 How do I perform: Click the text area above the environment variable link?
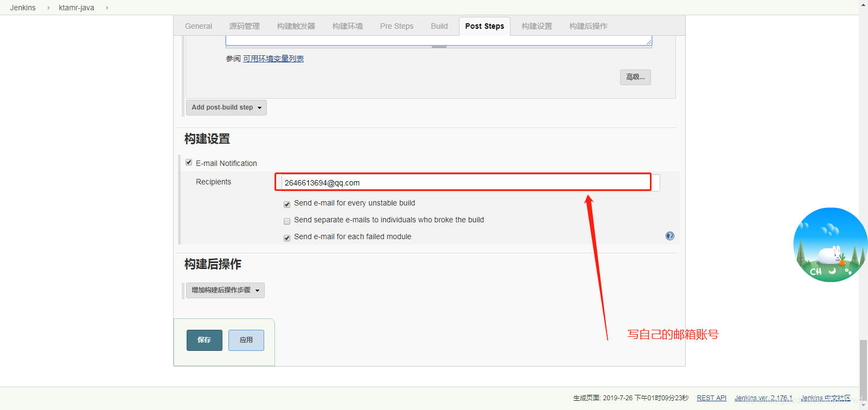pos(439,41)
